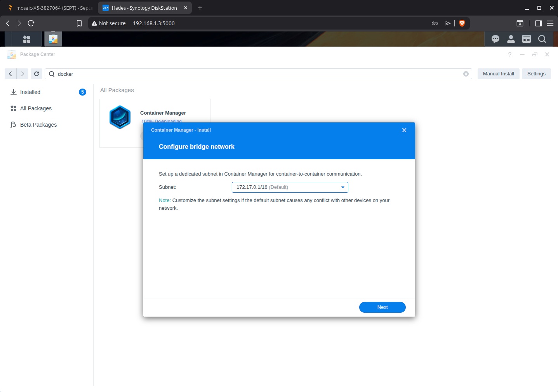The height and width of the screenshot is (392, 558).
Task: Close the Container Manager install dialog
Action: (x=404, y=130)
